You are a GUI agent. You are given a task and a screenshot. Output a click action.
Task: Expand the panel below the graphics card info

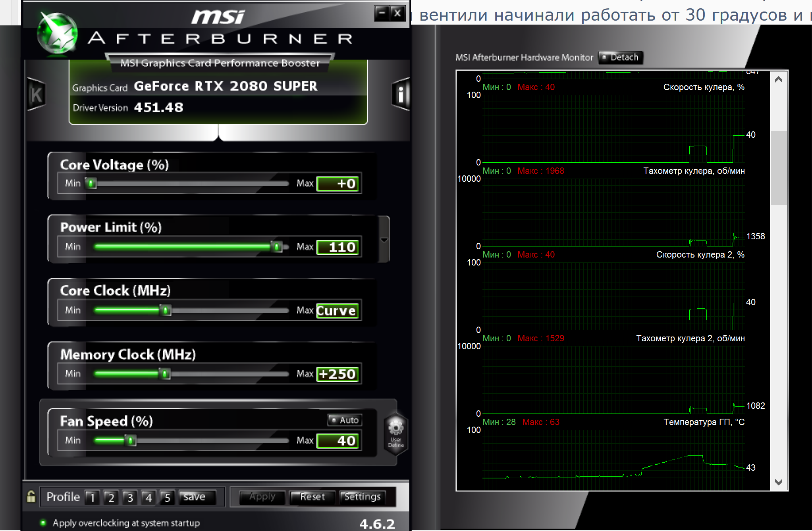pos(218,133)
